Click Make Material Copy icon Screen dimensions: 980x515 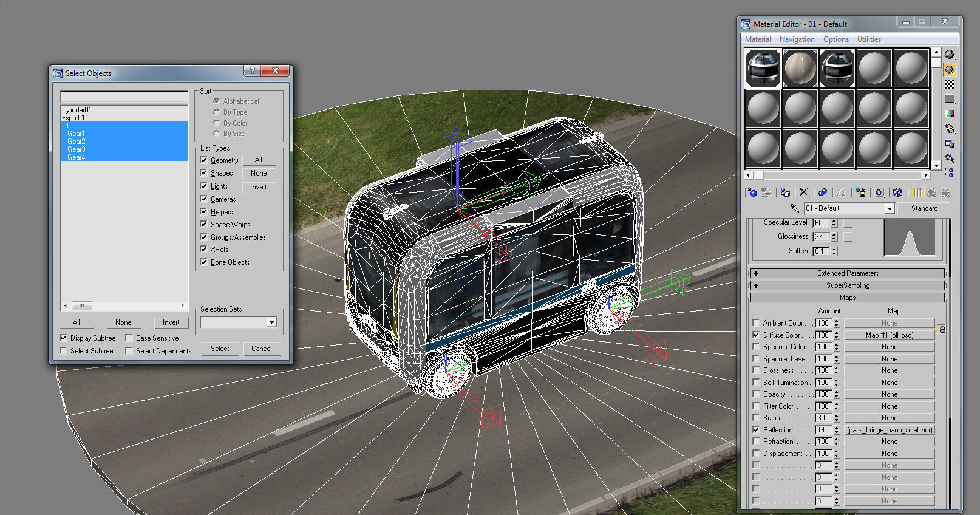(x=822, y=193)
